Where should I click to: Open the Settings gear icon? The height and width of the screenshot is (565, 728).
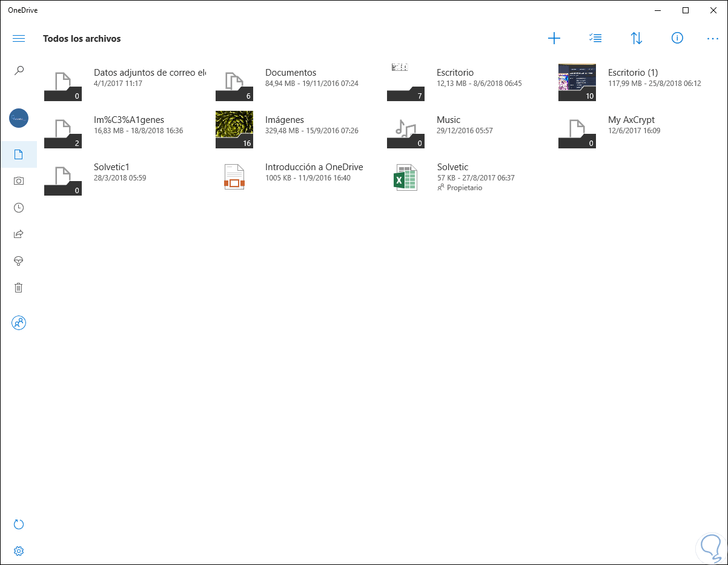(x=19, y=551)
